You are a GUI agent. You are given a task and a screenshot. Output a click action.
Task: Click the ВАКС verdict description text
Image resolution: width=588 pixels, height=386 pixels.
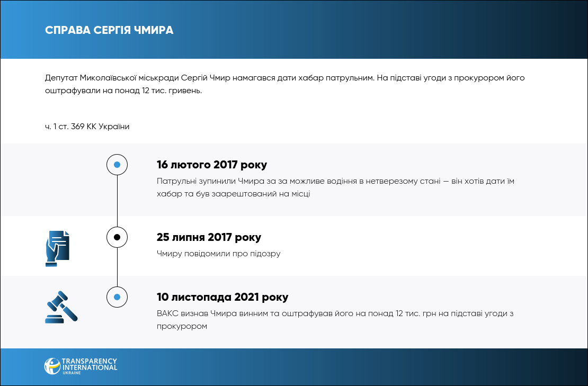click(335, 313)
